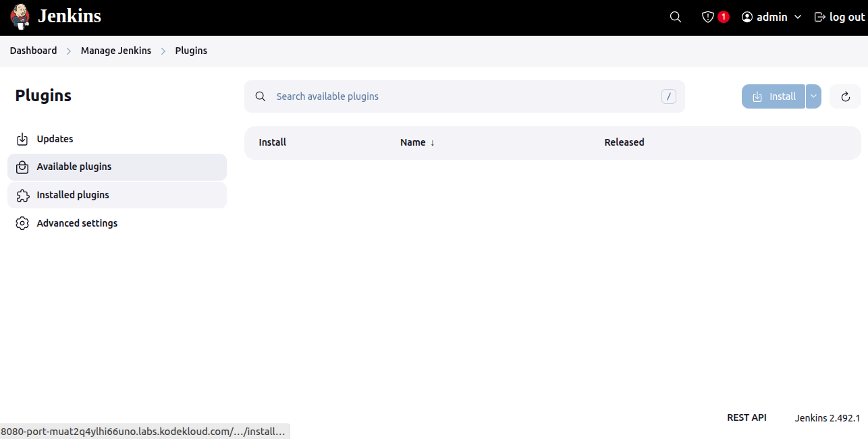The width and height of the screenshot is (868, 439).
Task: Click the Jenkins 2.492.1 version label
Action: 828,418
